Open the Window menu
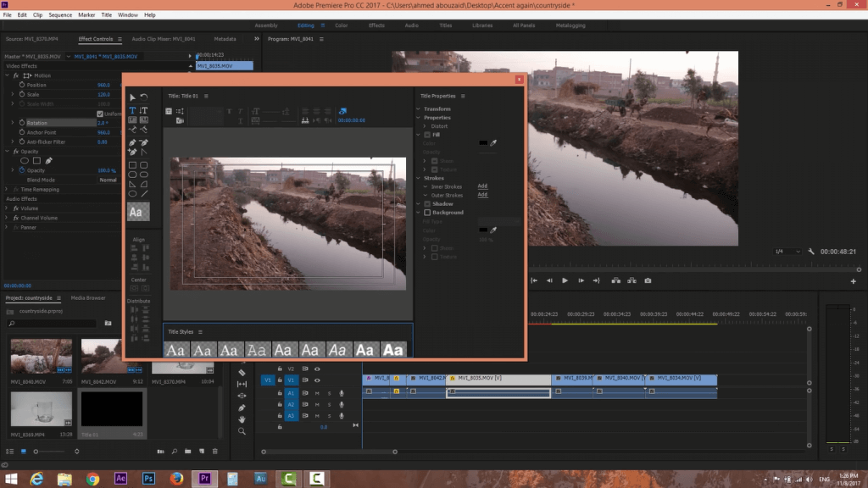 point(128,15)
